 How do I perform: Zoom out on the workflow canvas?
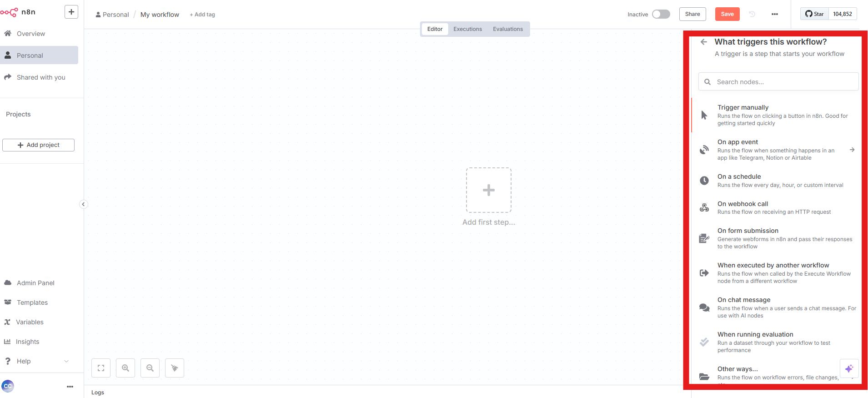[150, 368]
